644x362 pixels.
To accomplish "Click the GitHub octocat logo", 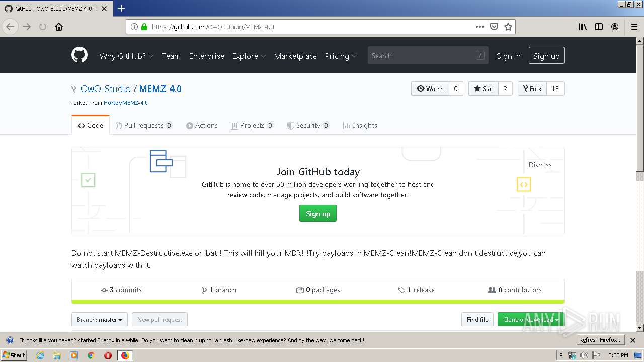I will click(79, 55).
